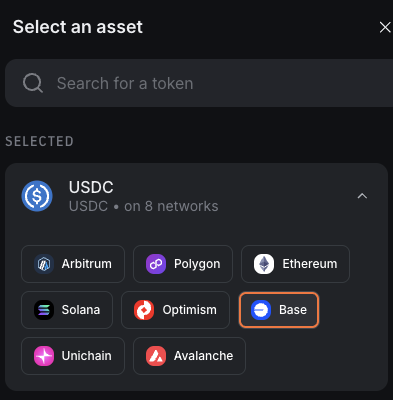Screen dimensions: 393x400
Task: Click the red Avalanche logo icon
Action: 156,356
